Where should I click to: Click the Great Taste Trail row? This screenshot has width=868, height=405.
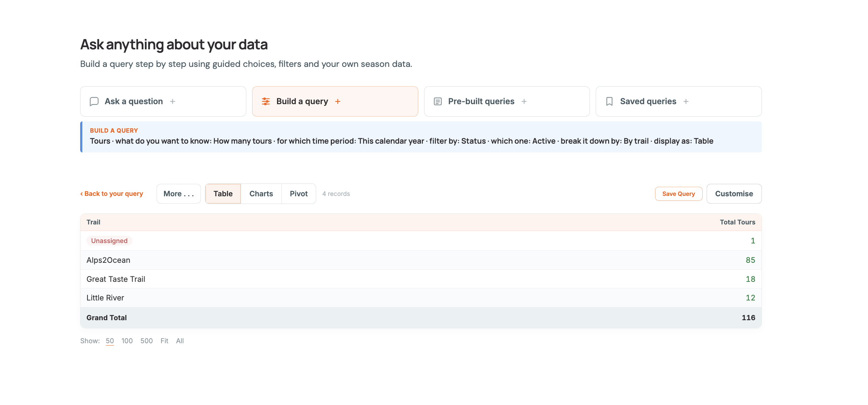(x=421, y=279)
